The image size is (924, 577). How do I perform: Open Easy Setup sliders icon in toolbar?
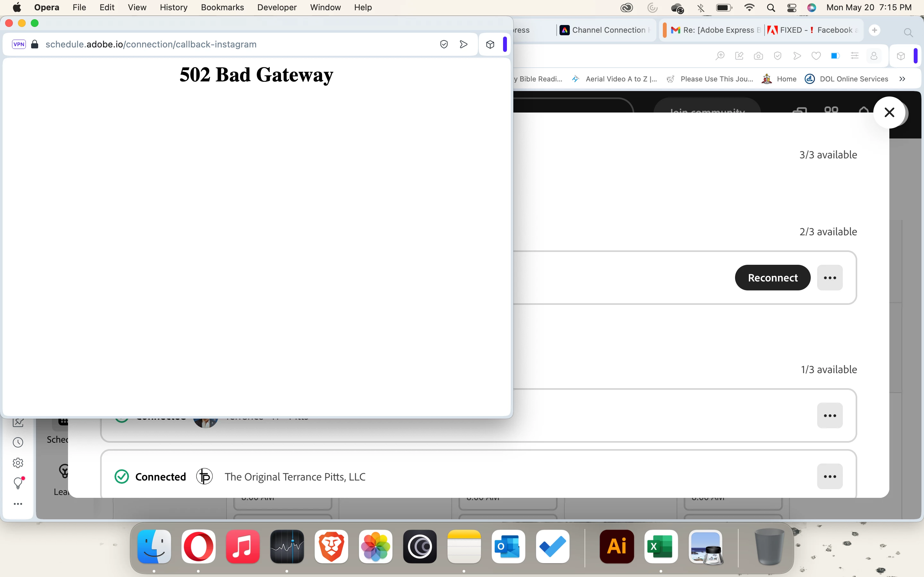pyautogui.click(x=854, y=56)
